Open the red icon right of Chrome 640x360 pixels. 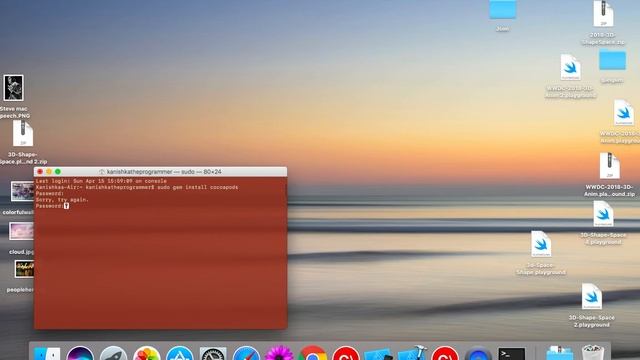tap(346, 353)
